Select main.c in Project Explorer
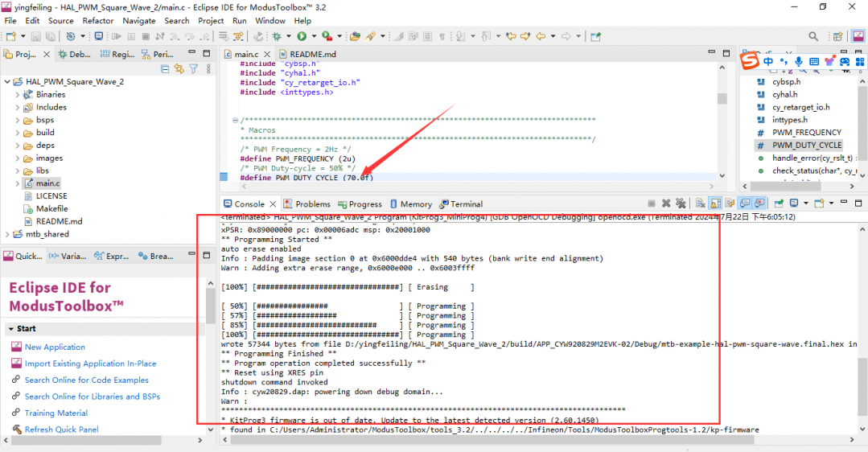Image resolution: width=868 pixels, height=452 pixels. point(47,183)
